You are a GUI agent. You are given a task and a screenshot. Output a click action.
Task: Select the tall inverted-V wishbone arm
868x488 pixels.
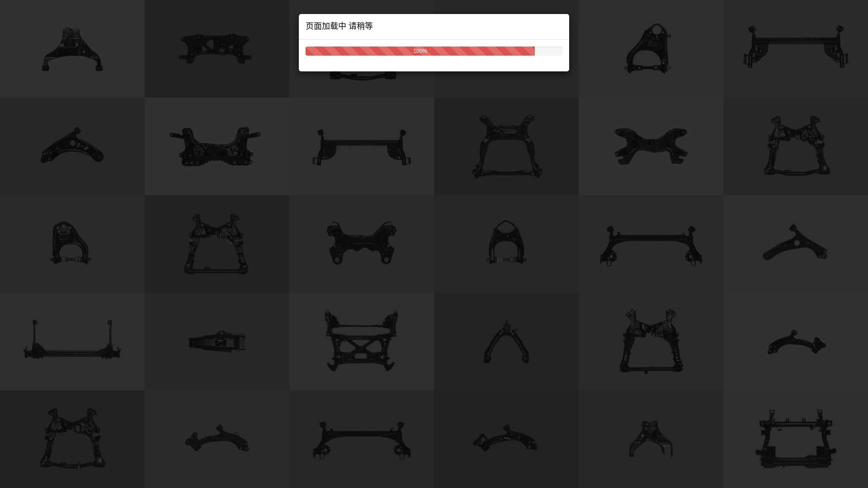click(x=506, y=342)
